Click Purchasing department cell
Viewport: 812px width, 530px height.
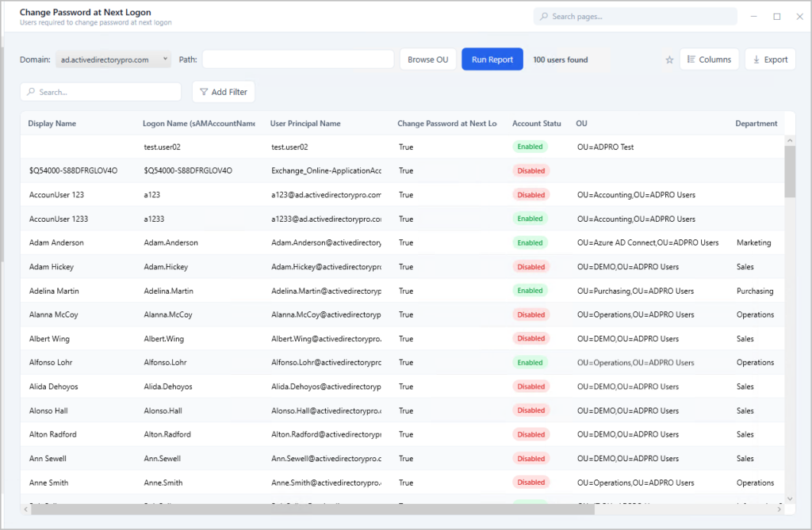(755, 291)
